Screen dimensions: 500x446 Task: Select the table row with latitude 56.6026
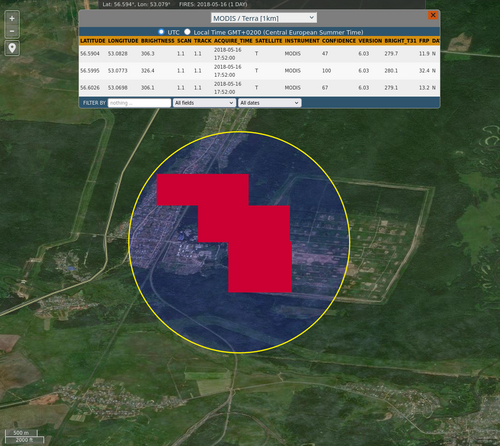click(x=259, y=88)
